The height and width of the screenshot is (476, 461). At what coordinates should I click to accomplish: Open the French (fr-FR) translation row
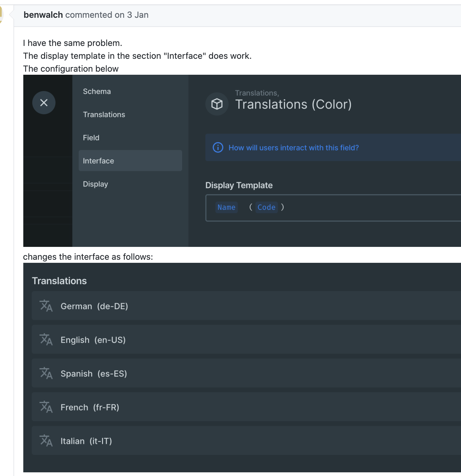tap(246, 407)
